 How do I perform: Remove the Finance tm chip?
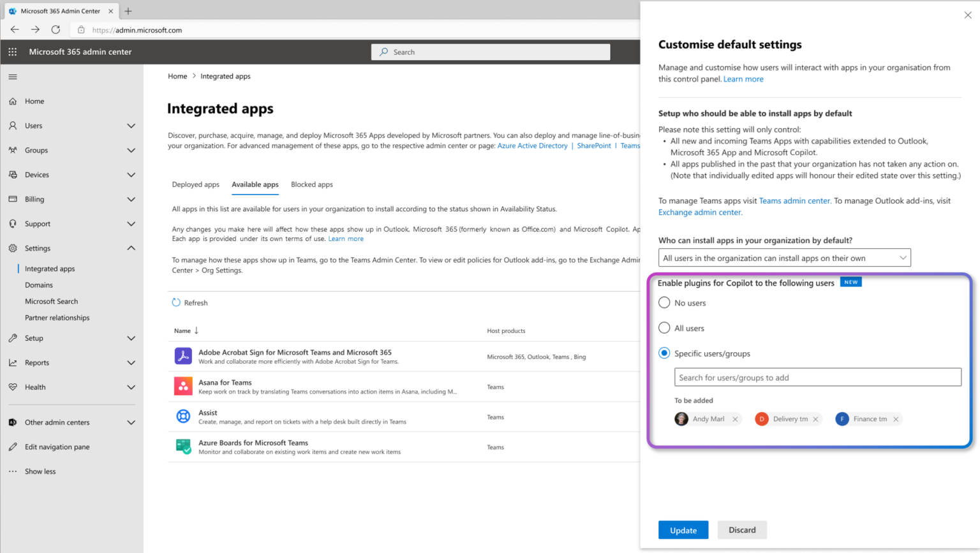896,419
